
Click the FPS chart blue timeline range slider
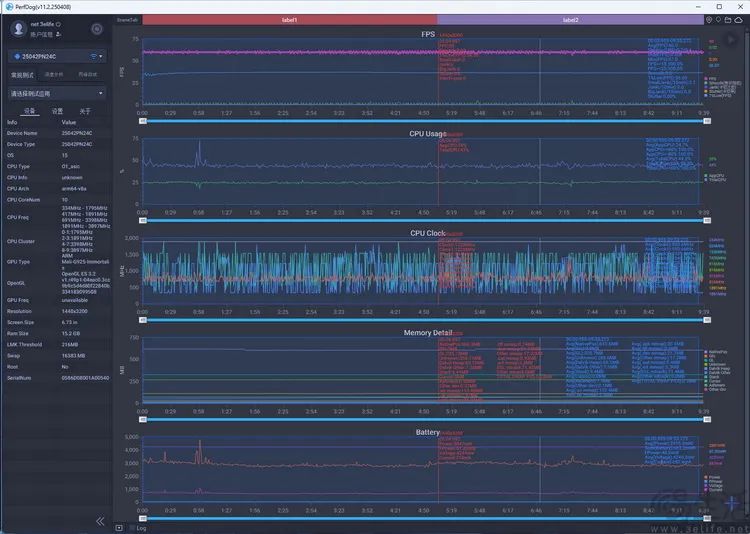(x=424, y=121)
